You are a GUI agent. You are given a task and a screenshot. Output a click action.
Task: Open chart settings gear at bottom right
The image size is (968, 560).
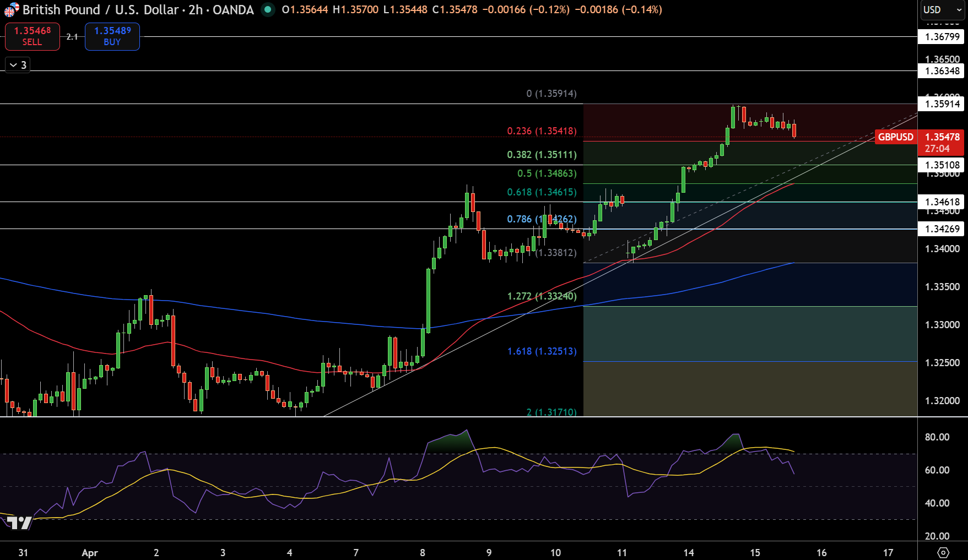943,552
